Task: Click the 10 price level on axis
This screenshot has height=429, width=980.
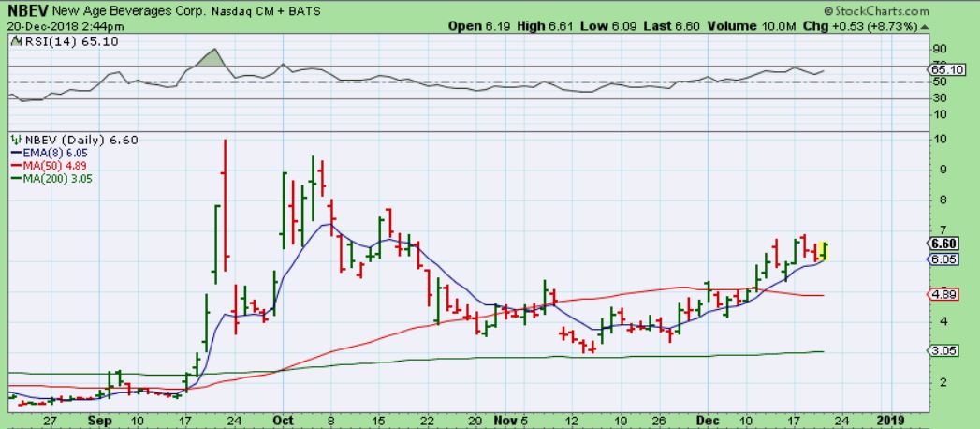Action: click(x=939, y=139)
